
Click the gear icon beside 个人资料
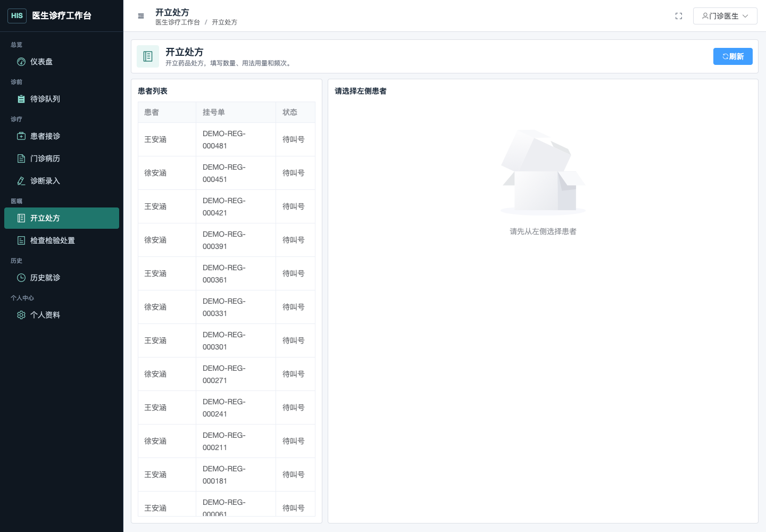[21, 315]
